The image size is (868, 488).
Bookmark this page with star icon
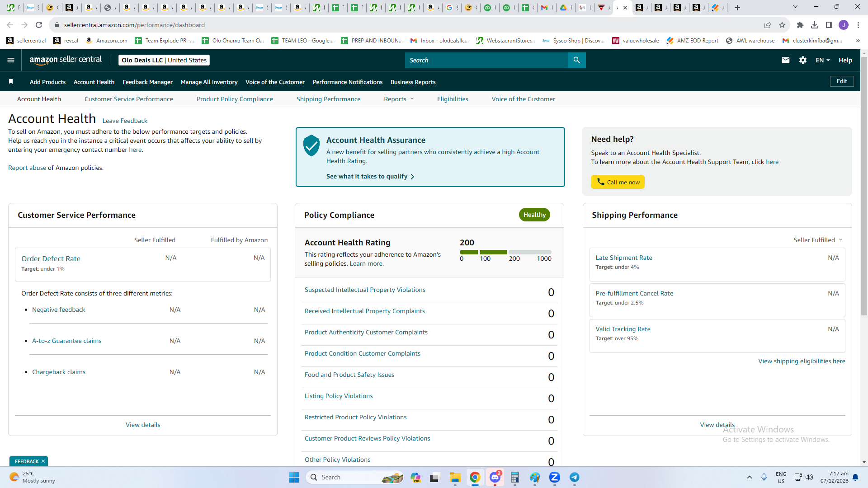(x=782, y=25)
